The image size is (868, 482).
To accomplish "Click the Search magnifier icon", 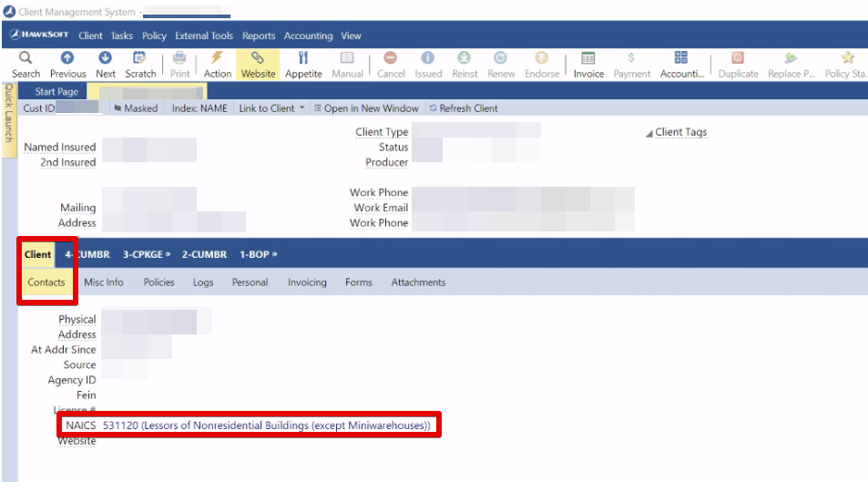I will [26, 57].
